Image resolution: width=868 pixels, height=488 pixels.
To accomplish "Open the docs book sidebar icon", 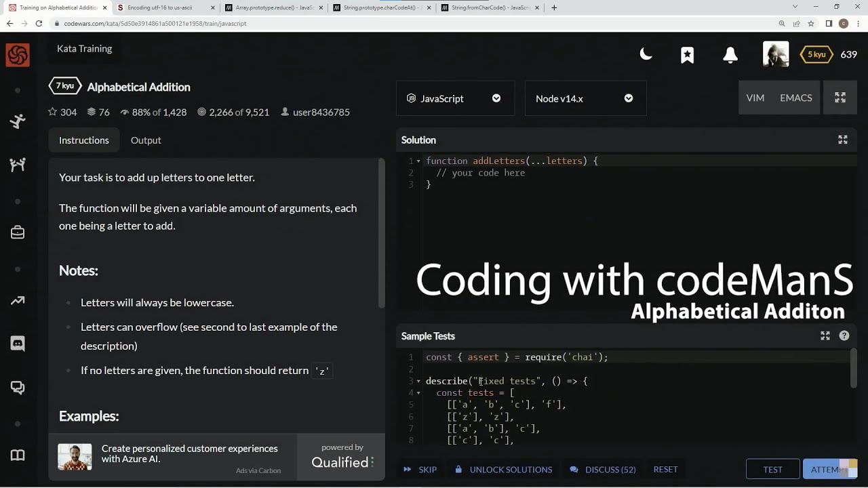I will point(18,455).
